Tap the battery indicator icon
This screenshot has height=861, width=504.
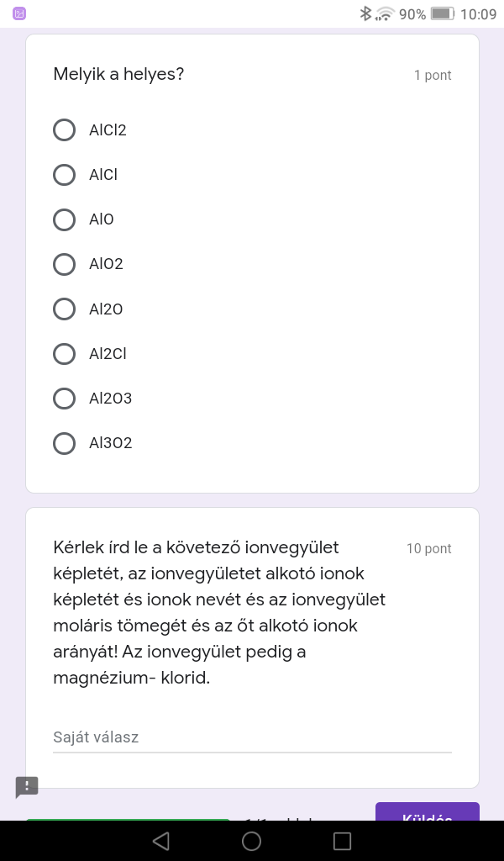click(x=442, y=13)
